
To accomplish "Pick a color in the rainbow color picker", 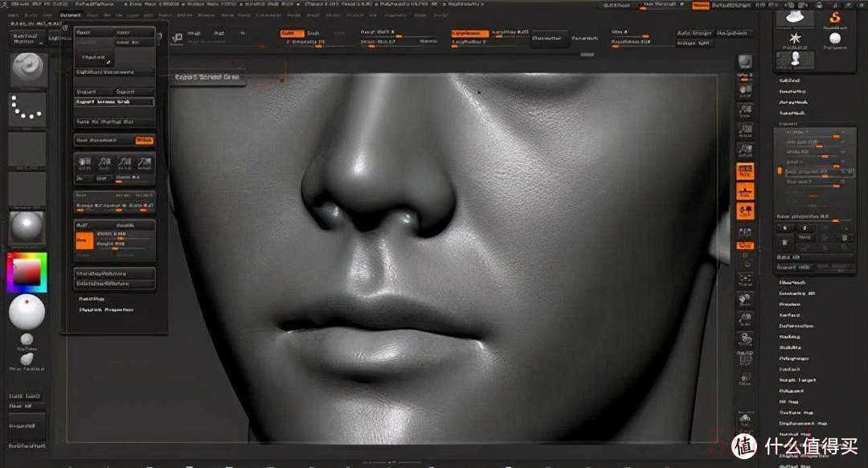I will coord(27,273).
